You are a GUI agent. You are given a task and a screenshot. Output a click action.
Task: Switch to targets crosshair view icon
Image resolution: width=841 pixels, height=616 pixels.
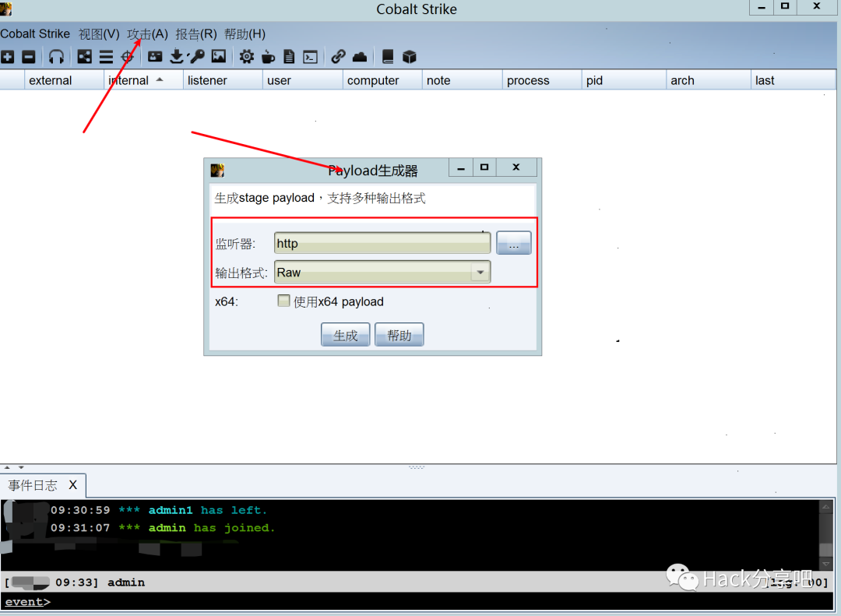(x=127, y=56)
